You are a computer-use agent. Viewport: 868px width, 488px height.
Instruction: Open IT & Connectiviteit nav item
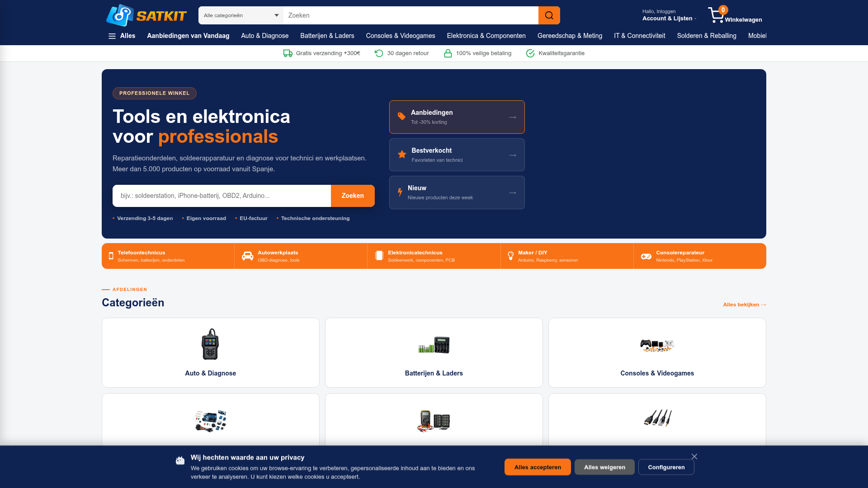(639, 36)
